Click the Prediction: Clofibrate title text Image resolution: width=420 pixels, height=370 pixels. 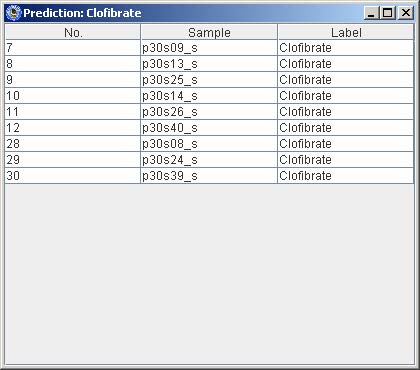pyautogui.click(x=82, y=13)
